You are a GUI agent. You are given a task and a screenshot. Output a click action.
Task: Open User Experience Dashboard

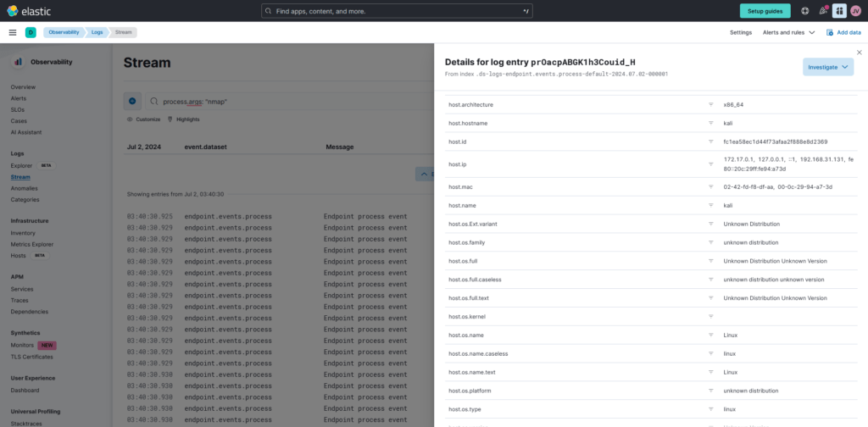coord(25,391)
